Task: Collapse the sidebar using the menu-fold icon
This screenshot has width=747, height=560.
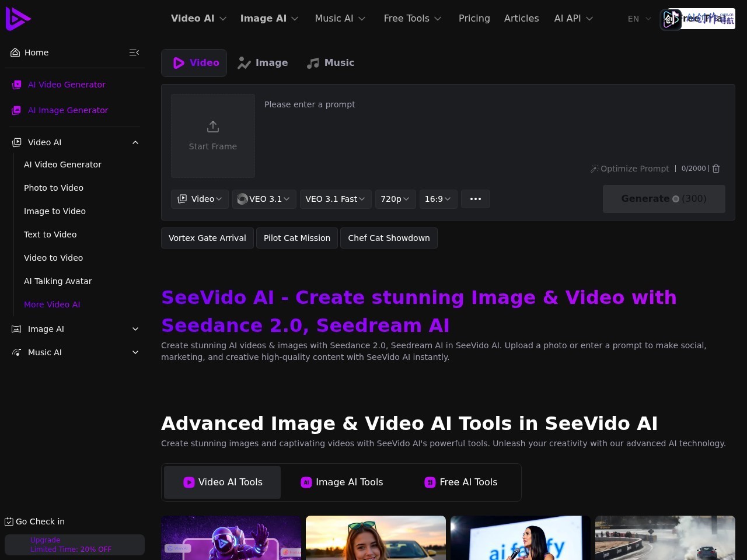Action: 134,52
